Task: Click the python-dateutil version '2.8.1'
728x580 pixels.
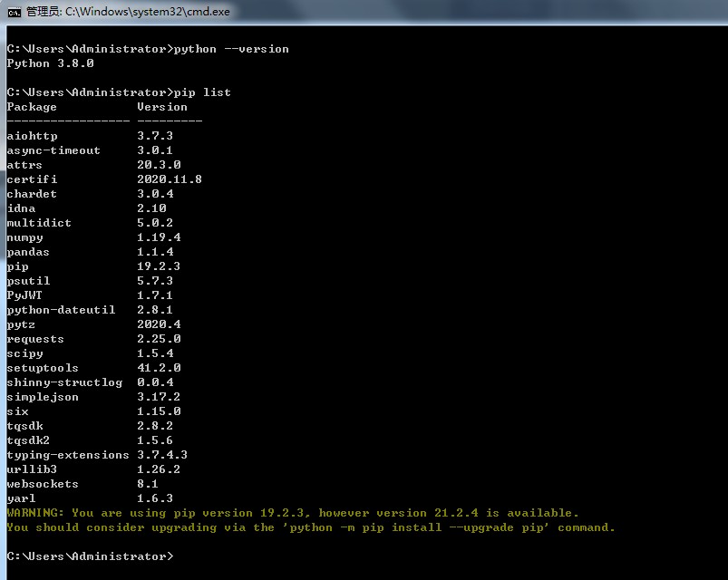Action: coord(155,310)
